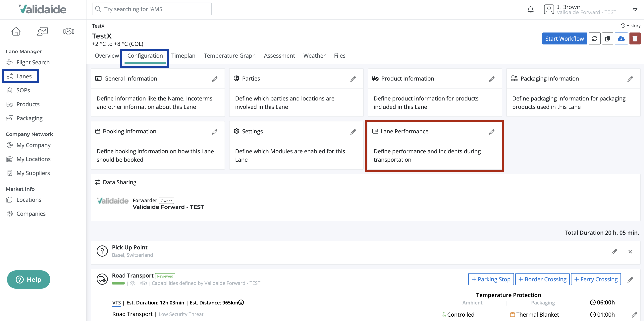Click the green capability bar under Road Transport
Viewport: 644px width, 321px height.
pyautogui.click(x=118, y=283)
